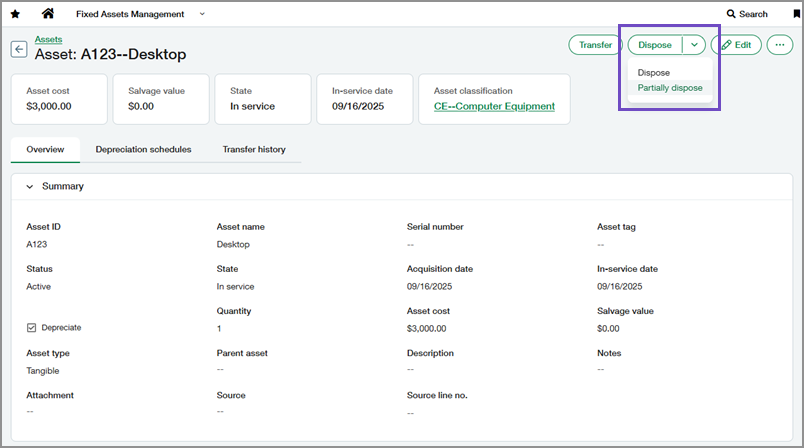Click the back arrow beside Asset title
804x448 pixels.
19,49
